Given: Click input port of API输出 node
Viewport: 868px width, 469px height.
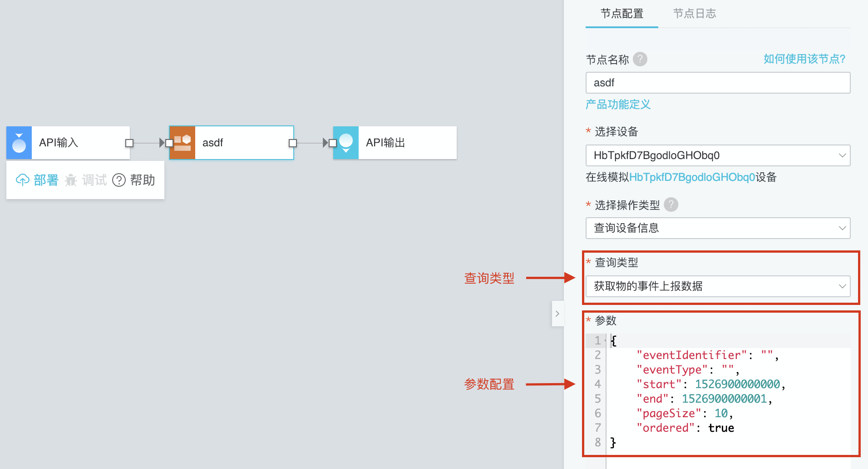Looking at the screenshot, I should 333,143.
